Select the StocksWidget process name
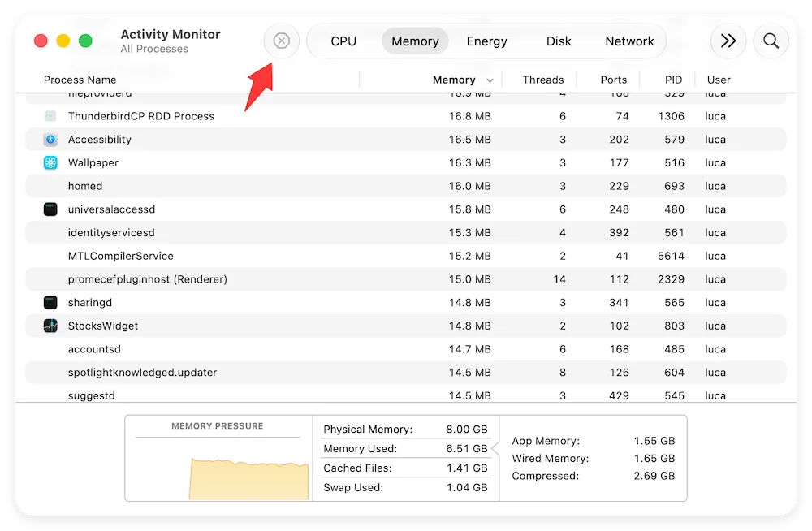Screen dimensions: 812x531 pos(103,326)
